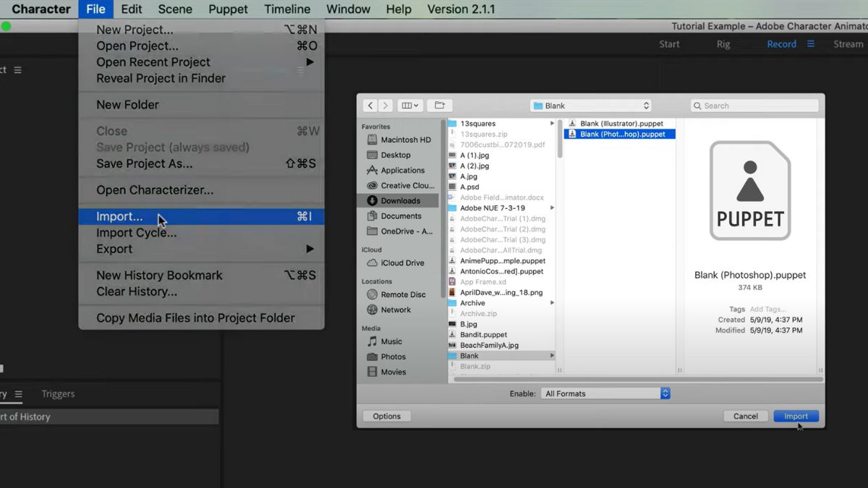Screen dimensions: 868x488
Task: Select the Blank folder in file list
Action: click(501, 356)
